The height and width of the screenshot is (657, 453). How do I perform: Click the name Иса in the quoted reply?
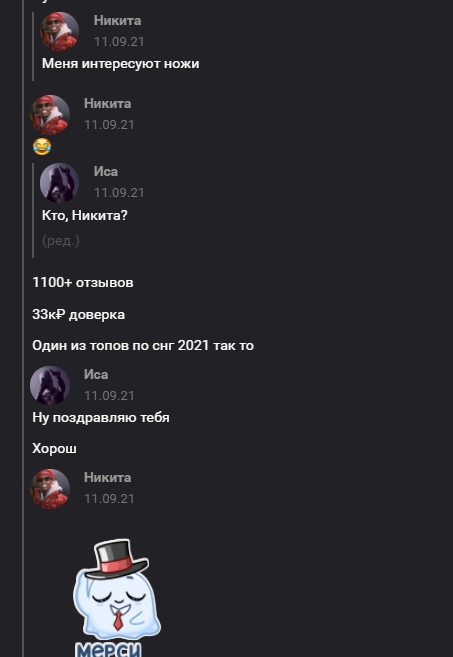coord(106,172)
